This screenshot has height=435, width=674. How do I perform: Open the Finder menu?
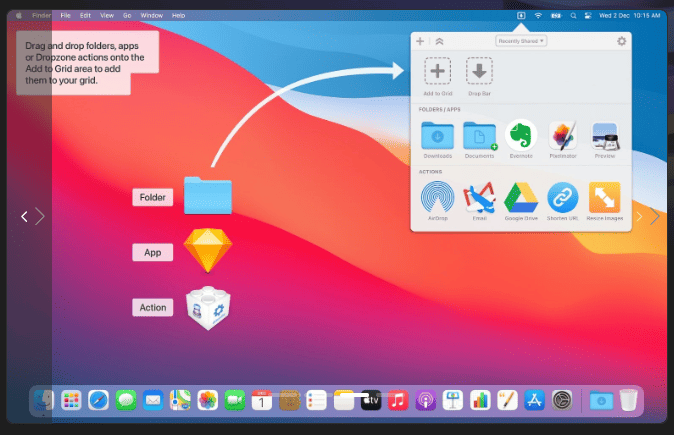click(x=42, y=15)
